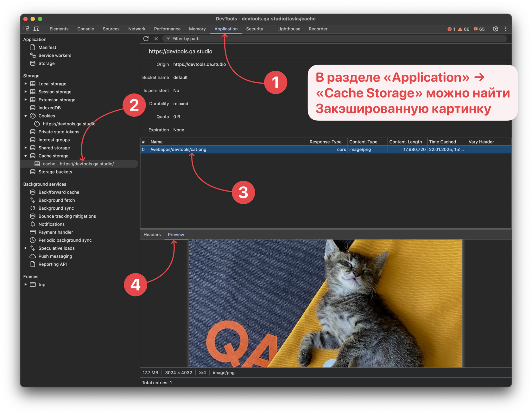The height and width of the screenshot is (414, 532).
Task: Click the cached cat image preview
Action: coord(326,303)
